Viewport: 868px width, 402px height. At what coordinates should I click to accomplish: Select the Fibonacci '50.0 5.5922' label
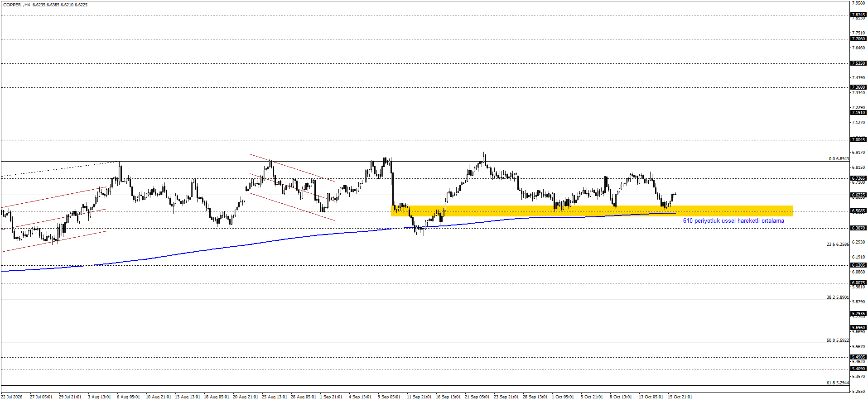coord(838,340)
